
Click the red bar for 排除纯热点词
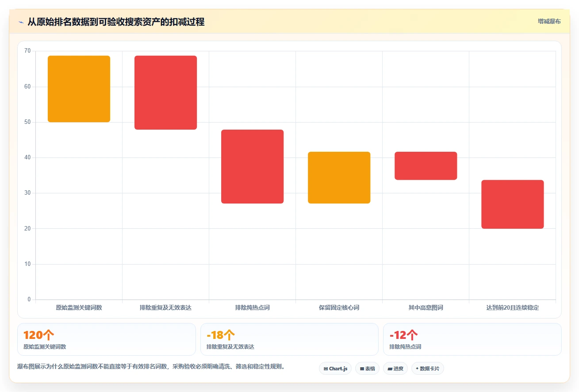(252, 166)
